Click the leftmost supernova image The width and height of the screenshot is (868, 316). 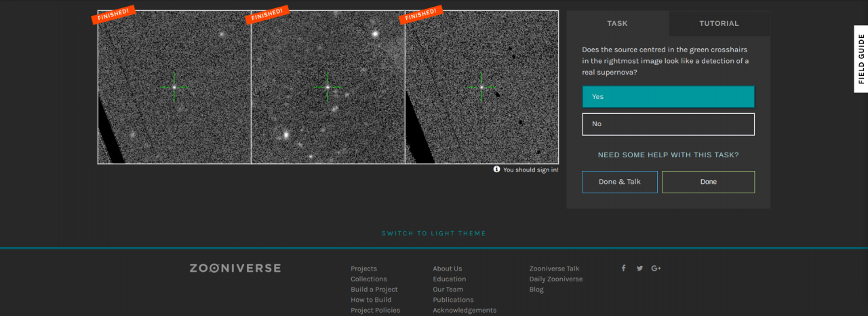click(x=174, y=87)
